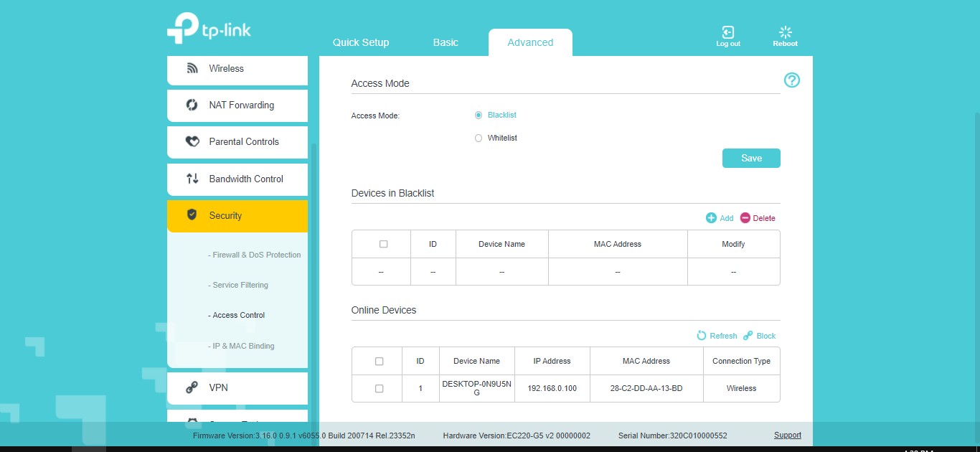Tick the select-all checkbox in blacklist table
Image resolution: width=980 pixels, height=452 pixels.
[x=383, y=244]
